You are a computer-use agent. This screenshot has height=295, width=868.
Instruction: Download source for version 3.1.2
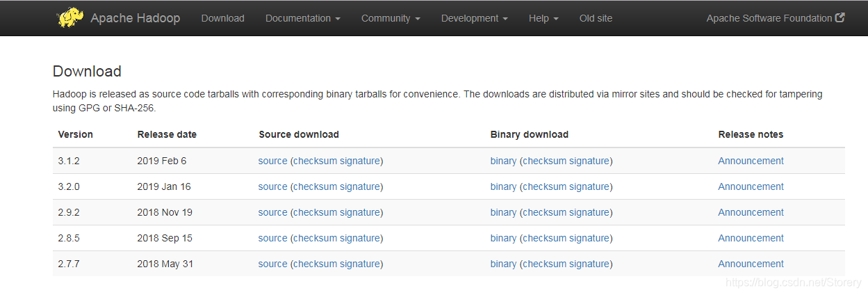pyautogui.click(x=272, y=161)
